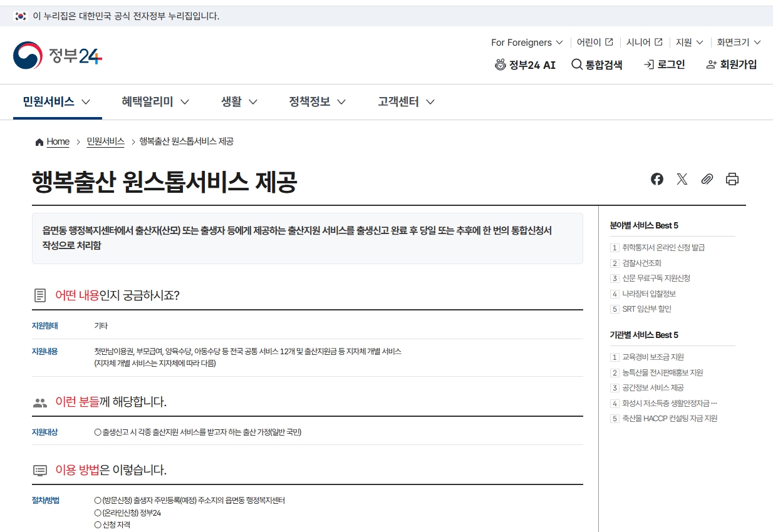Open 시니어 external site link

click(x=645, y=43)
